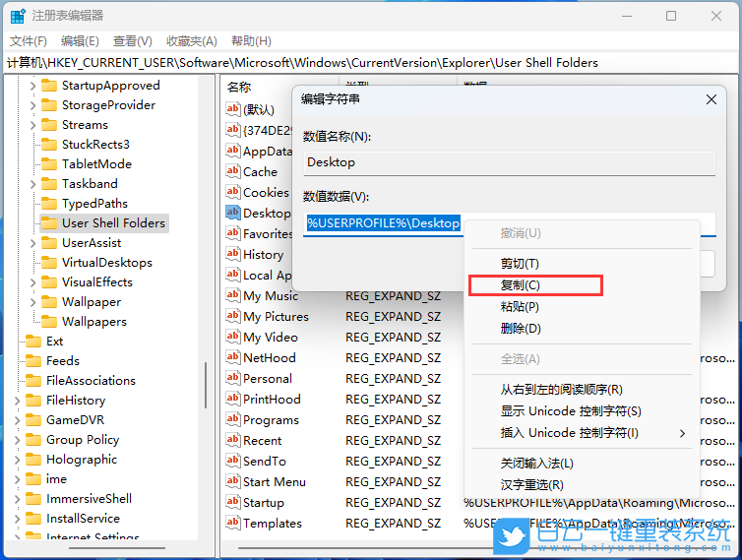Click the value icon beside My Music
Image resolution: width=742 pixels, height=560 pixels.
coord(233,295)
